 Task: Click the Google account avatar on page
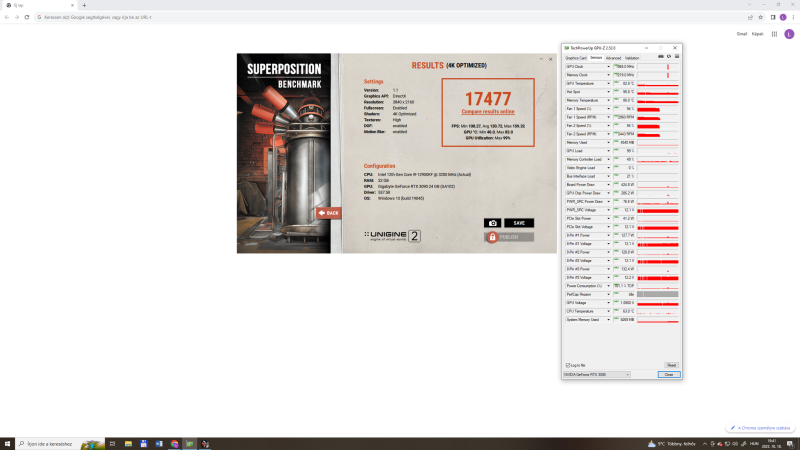[x=789, y=34]
